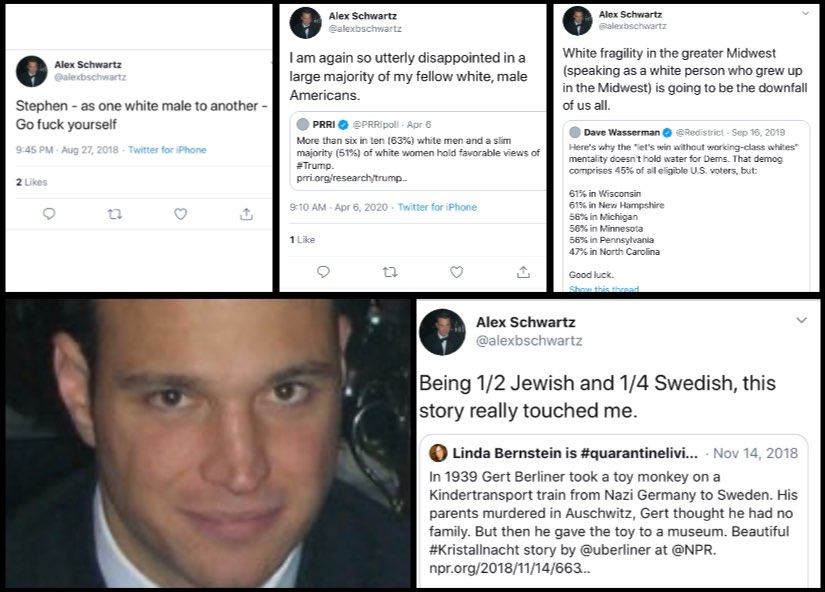
Task: View the 1 Like count
Action: [x=303, y=240]
